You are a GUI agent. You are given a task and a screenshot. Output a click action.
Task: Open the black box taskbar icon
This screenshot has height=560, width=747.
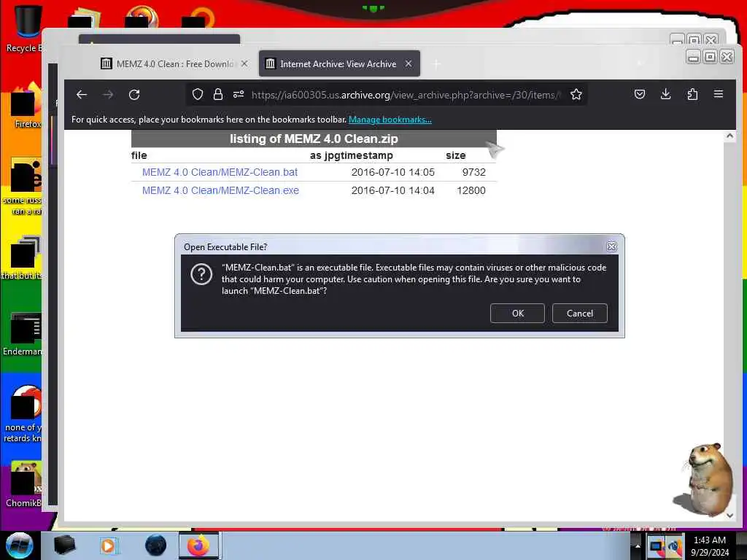(x=64, y=545)
